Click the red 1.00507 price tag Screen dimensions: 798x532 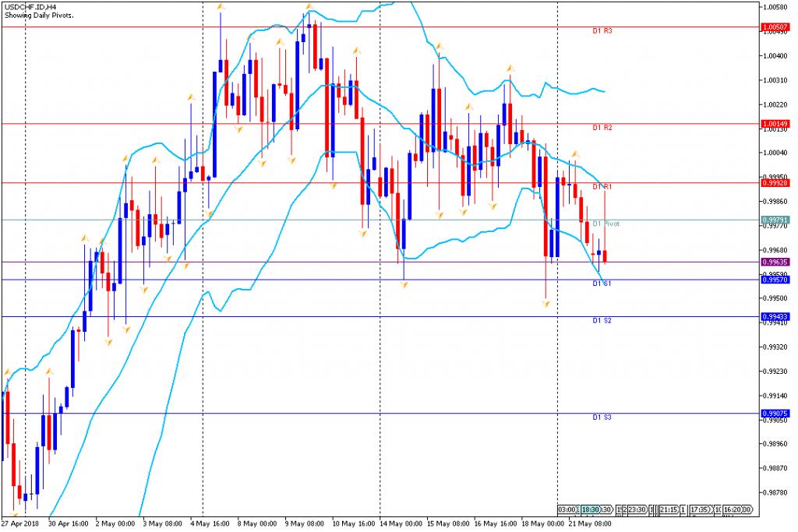coord(776,26)
